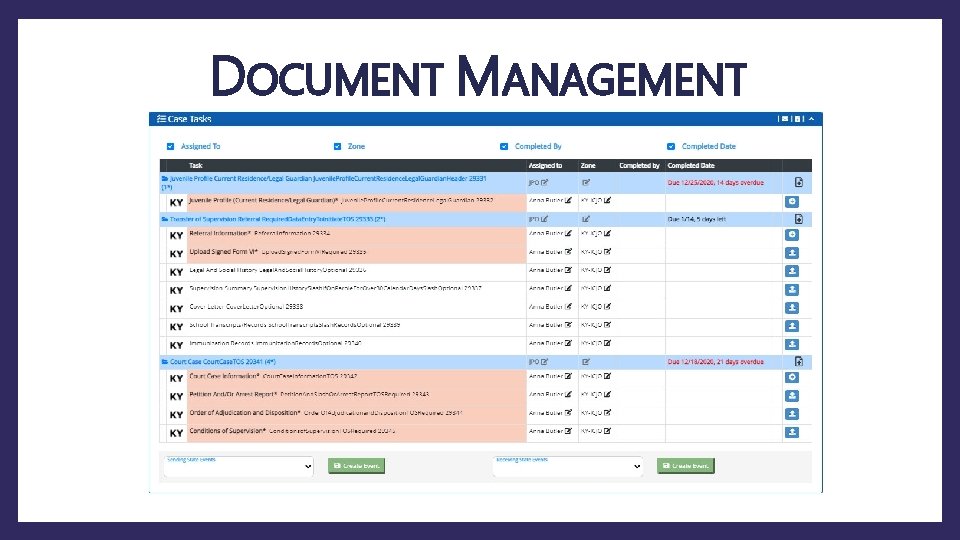
Task: Click the Assigned to column header
Action: pos(545,166)
